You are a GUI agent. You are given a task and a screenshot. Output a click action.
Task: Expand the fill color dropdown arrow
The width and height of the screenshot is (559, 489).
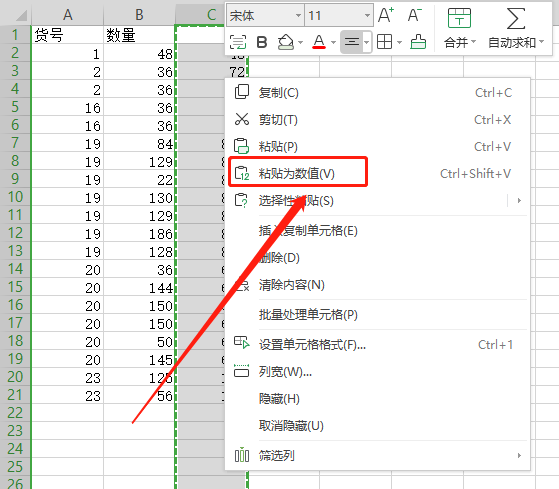pyautogui.click(x=301, y=42)
